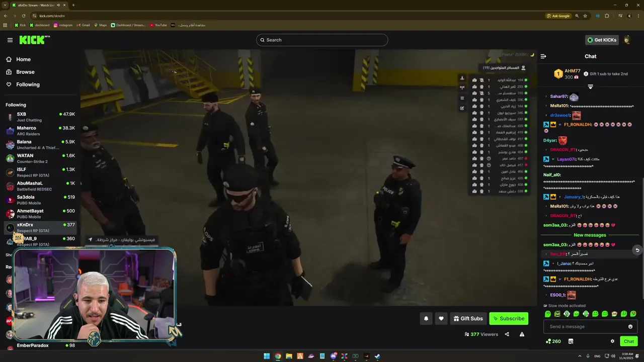The width and height of the screenshot is (644, 362).
Task: Open the AbuMashal channel in Following
Action: pyautogui.click(x=40, y=186)
